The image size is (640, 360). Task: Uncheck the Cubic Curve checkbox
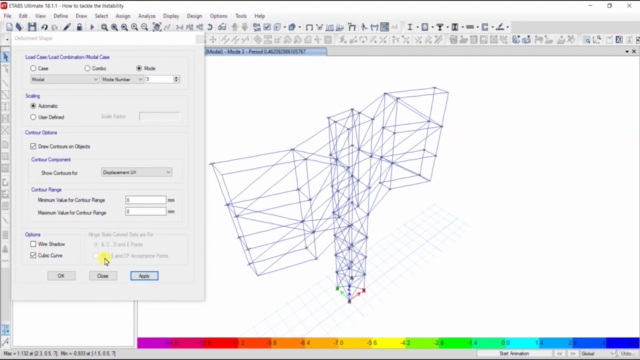33,256
